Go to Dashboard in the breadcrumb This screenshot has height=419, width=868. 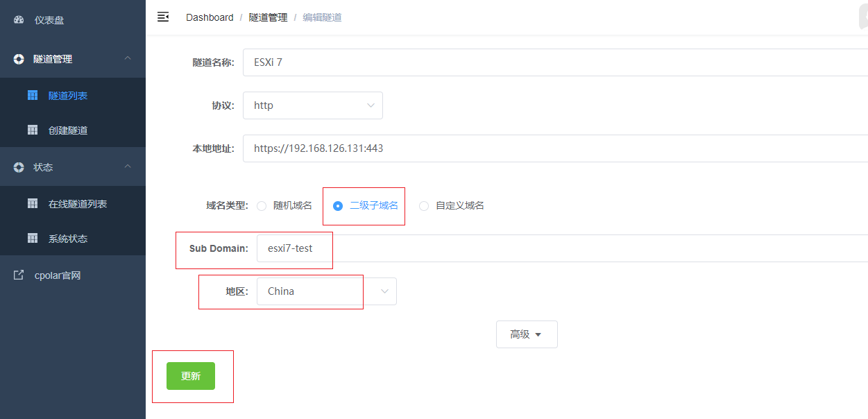coord(210,17)
